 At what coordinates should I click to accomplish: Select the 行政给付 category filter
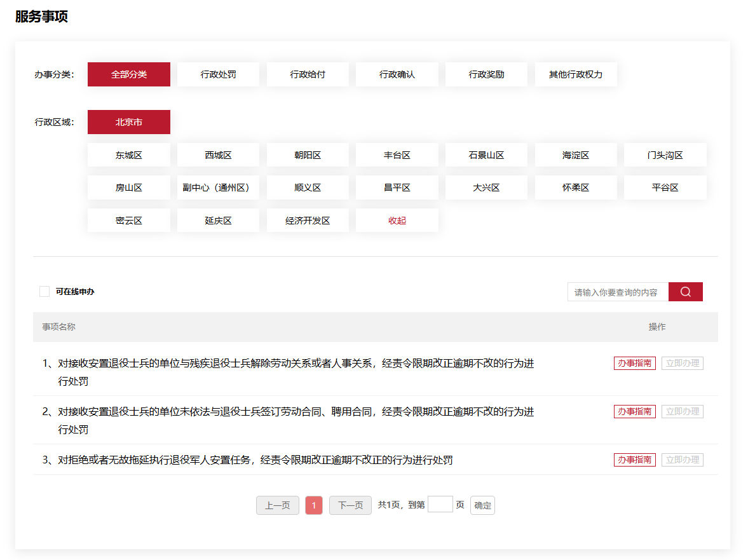(x=308, y=74)
